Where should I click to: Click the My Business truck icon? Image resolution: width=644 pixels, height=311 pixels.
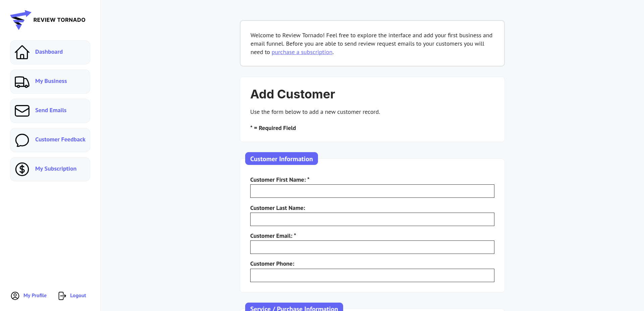pyautogui.click(x=22, y=82)
